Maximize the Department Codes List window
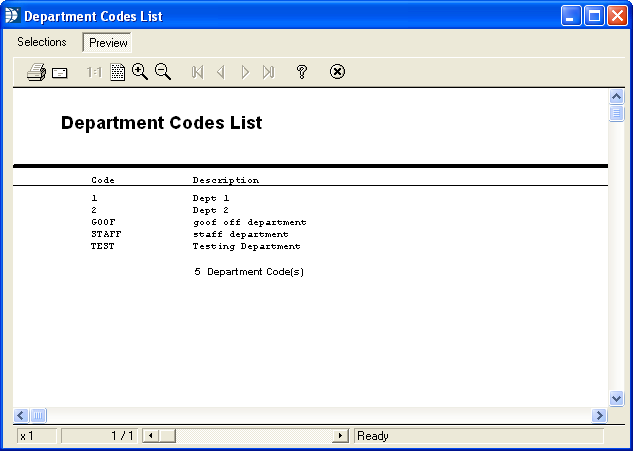Screen dimensions: 633x451 pyautogui.click(x=594, y=16)
